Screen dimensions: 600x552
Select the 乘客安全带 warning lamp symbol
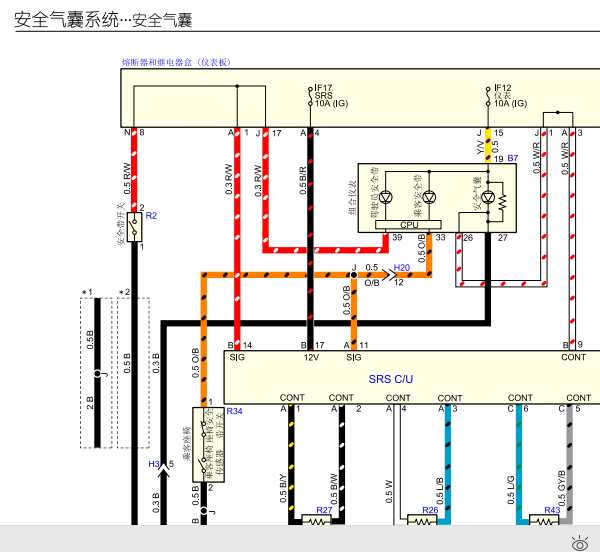(430, 197)
